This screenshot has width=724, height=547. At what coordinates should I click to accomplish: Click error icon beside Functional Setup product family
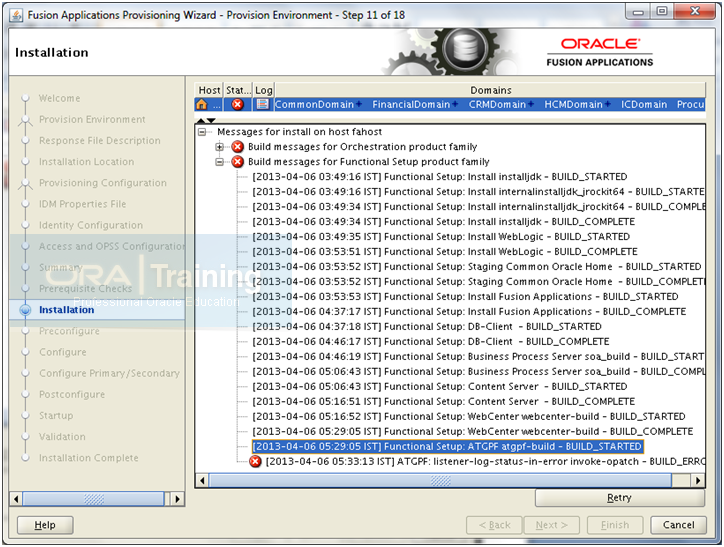point(237,162)
